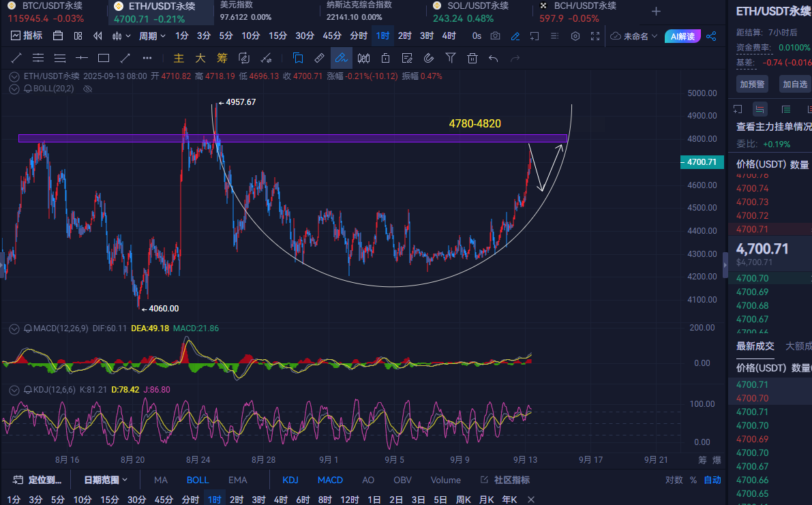Select the ruler measure tool
This screenshot has height=505, width=812.
[x=320, y=58]
